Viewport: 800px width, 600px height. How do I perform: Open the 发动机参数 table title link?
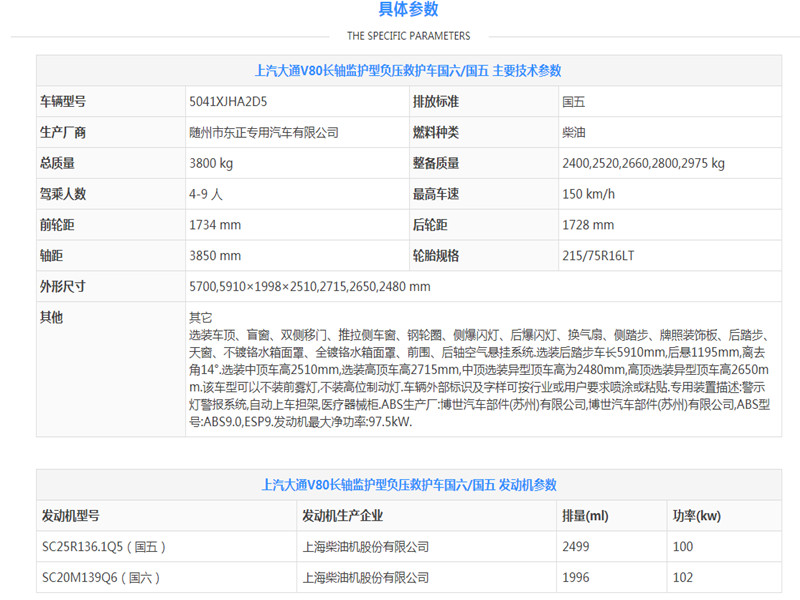click(409, 485)
